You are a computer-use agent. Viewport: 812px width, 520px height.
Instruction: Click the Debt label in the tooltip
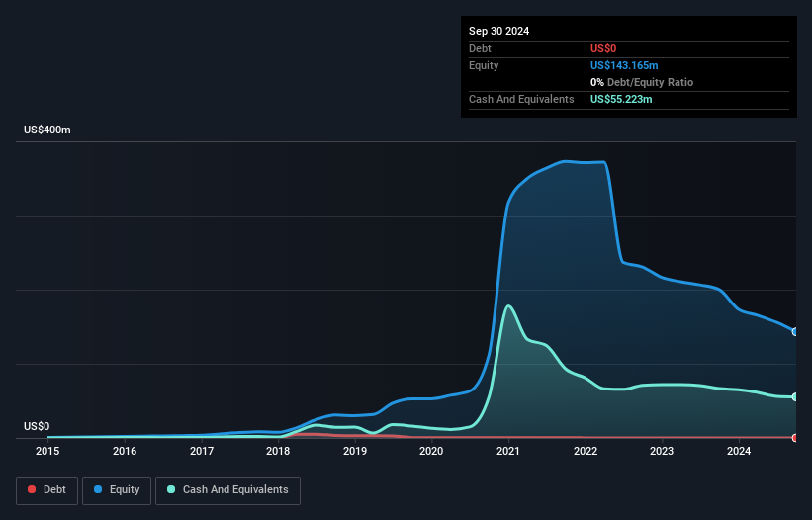480,48
